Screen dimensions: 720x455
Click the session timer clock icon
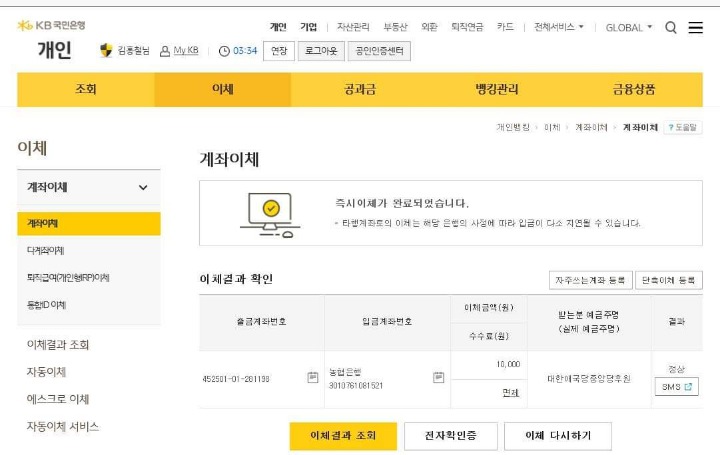(x=224, y=51)
